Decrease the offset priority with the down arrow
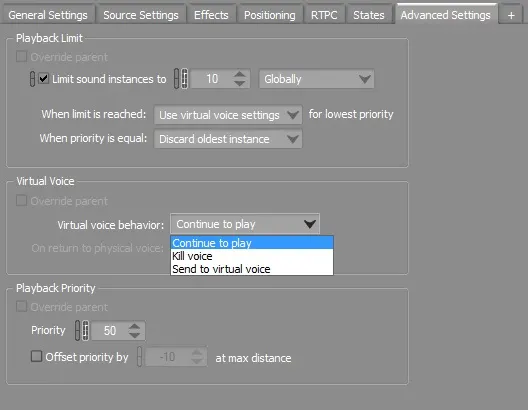The width and height of the screenshot is (528, 410). (x=197, y=361)
